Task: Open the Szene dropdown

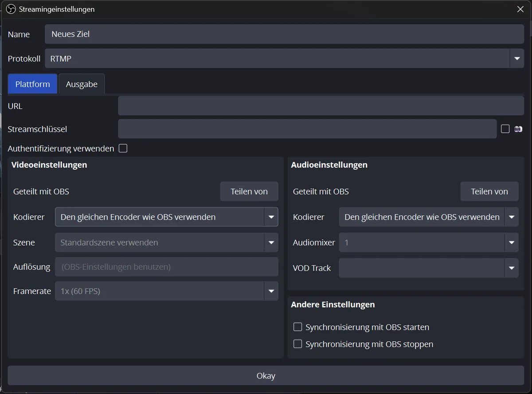Action: (x=167, y=243)
